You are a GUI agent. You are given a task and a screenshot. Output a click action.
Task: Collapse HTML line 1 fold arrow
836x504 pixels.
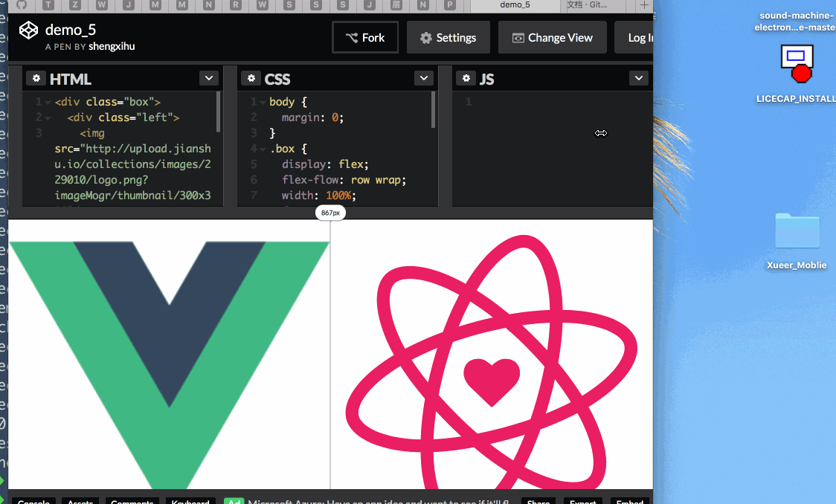(x=48, y=103)
